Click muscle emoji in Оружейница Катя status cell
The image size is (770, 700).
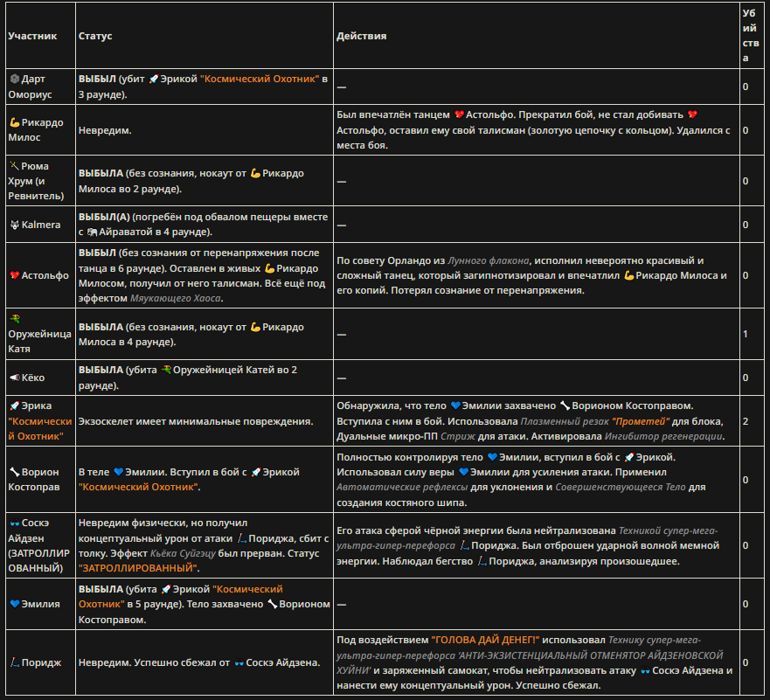pos(255,327)
